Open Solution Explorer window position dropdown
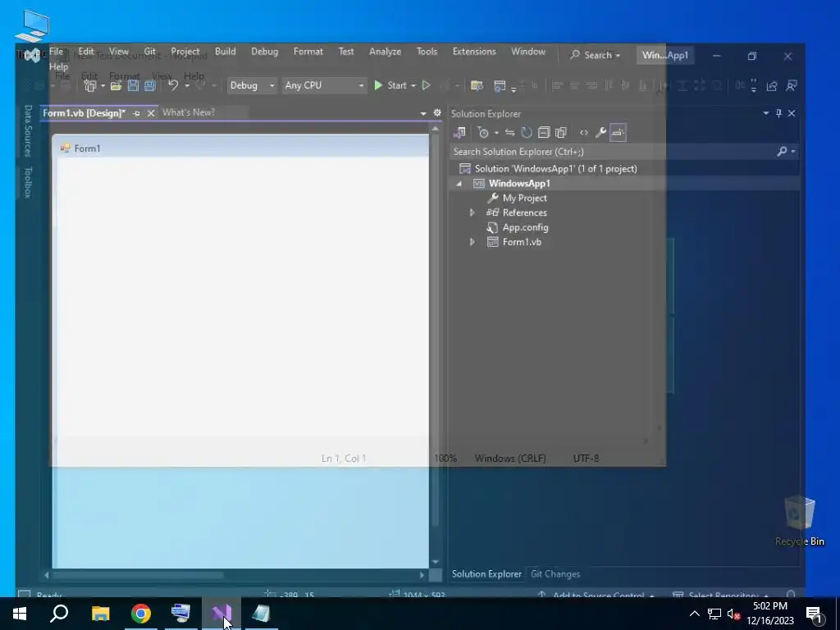Viewport: 840px width, 630px height. point(765,113)
